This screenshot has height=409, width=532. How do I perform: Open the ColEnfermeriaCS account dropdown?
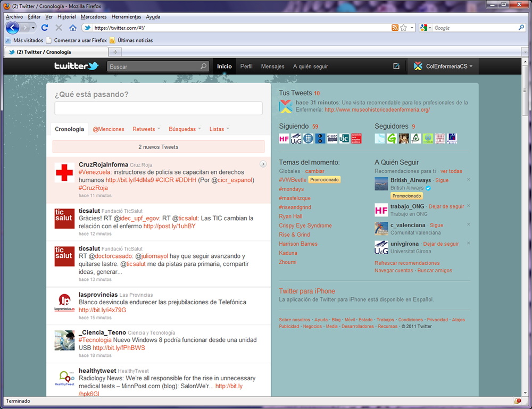point(446,66)
